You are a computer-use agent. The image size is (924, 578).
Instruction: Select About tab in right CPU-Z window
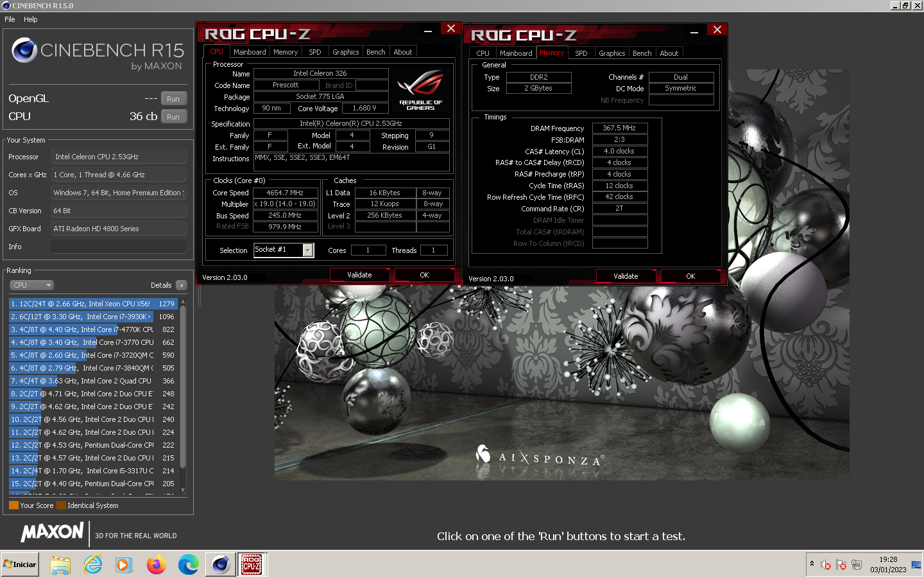[x=669, y=53]
